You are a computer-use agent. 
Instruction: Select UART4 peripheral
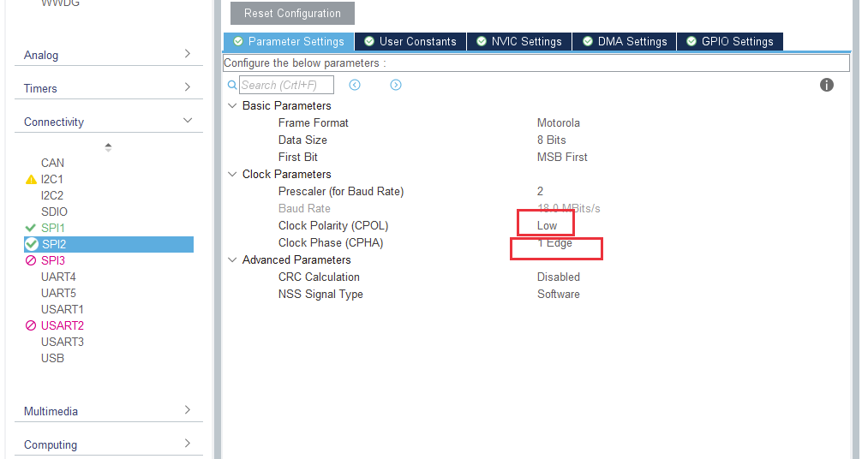[x=58, y=277]
